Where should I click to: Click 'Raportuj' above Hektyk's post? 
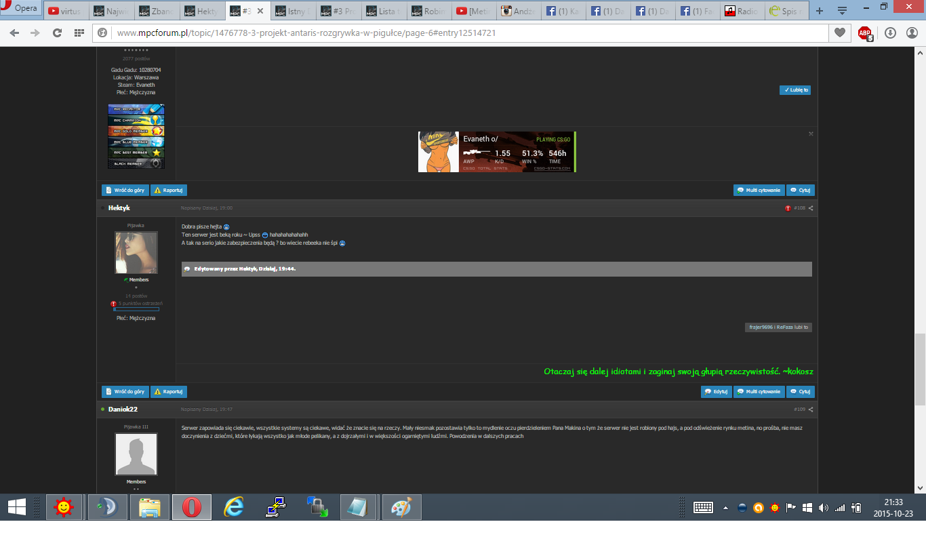(x=169, y=191)
